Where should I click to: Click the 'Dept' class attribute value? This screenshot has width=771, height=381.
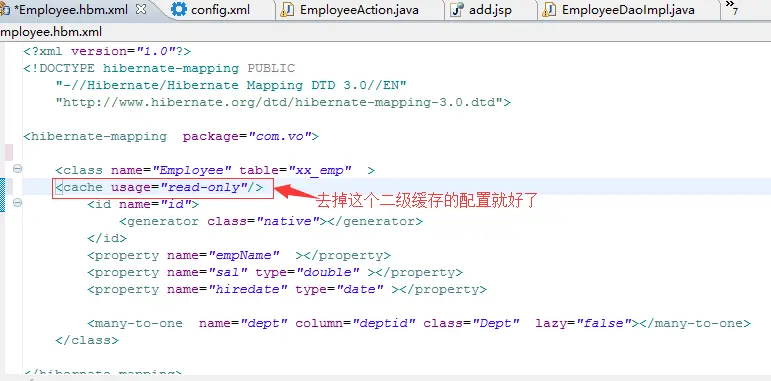(496, 323)
